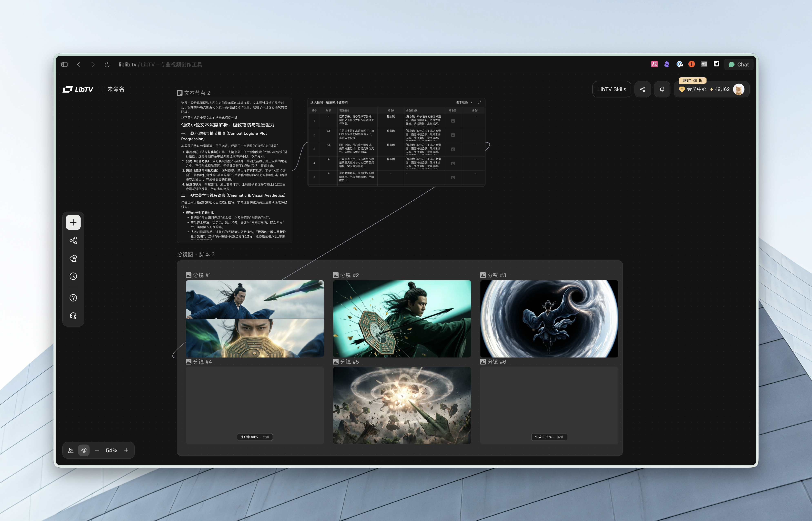Toggle the magnet snap button
Viewport: 812px width, 521px height.
coord(84,450)
